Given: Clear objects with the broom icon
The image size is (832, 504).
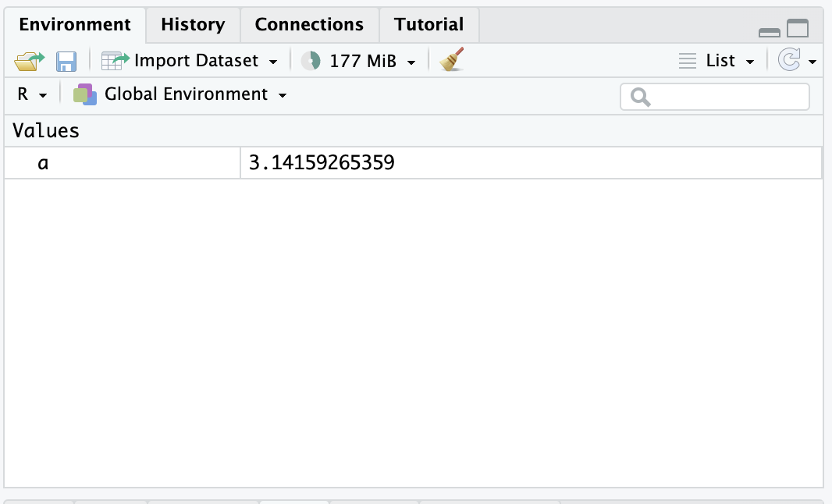Looking at the screenshot, I should (452, 59).
